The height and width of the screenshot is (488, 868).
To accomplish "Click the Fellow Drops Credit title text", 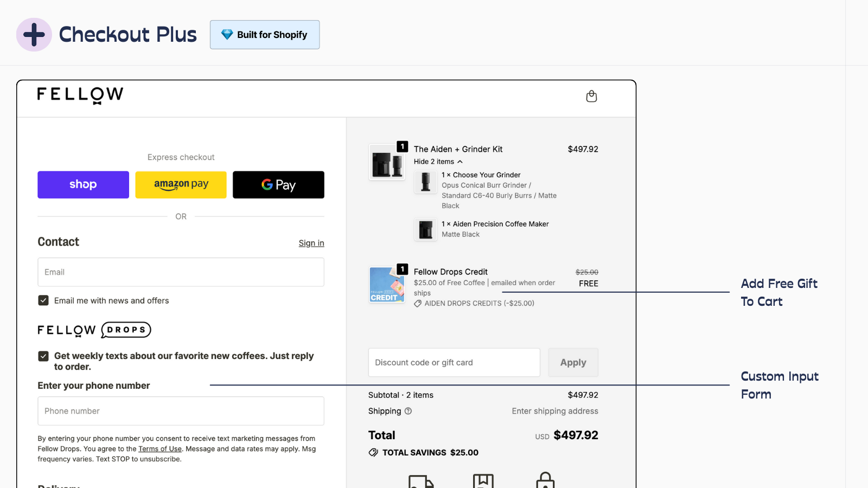I will (450, 272).
